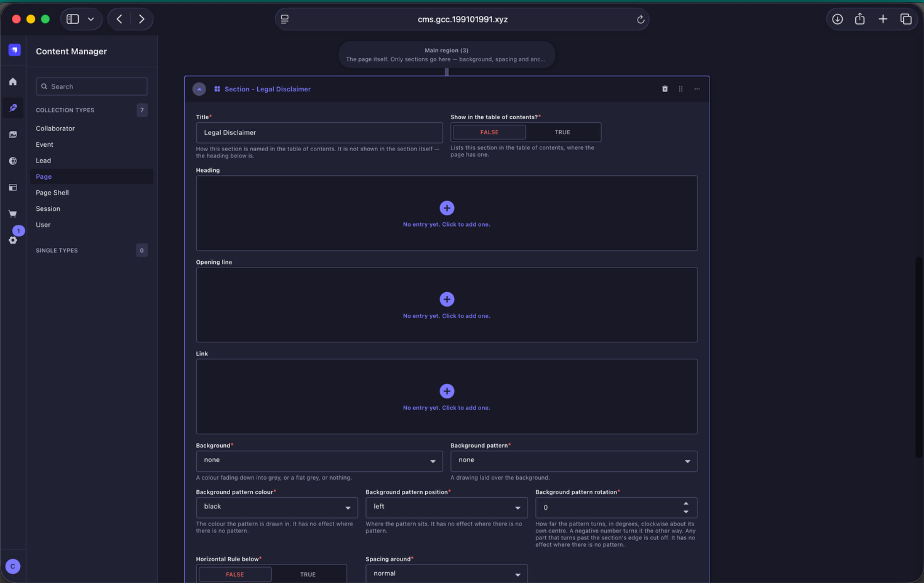This screenshot has height=583, width=924.
Task: Open Settings gear icon with badge
Action: coord(13,240)
